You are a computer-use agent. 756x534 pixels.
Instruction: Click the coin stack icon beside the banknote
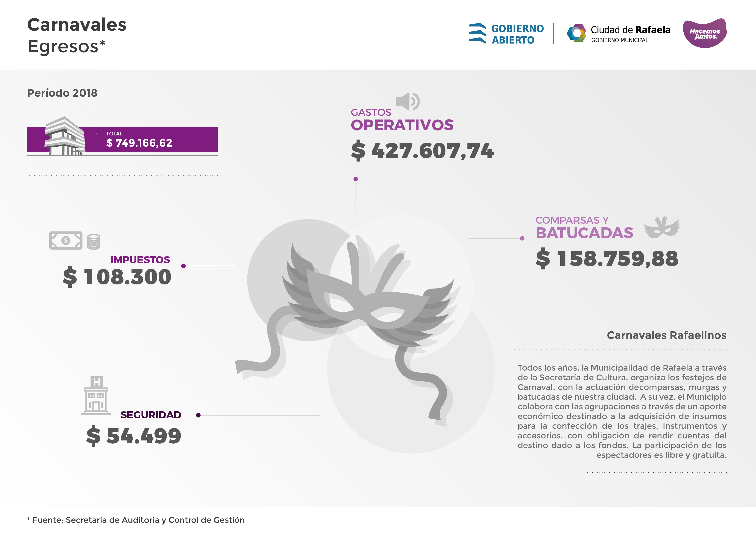(x=94, y=242)
